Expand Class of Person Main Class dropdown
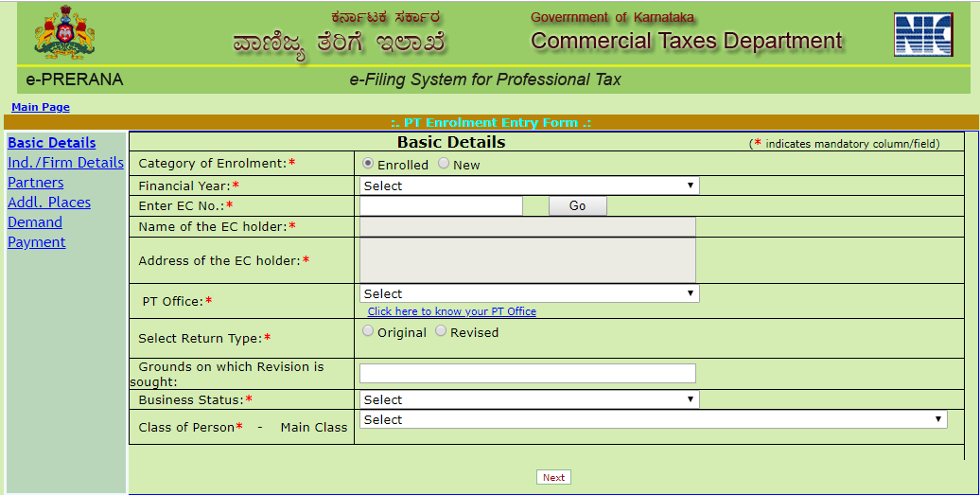980x495 pixels. [653, 419]
